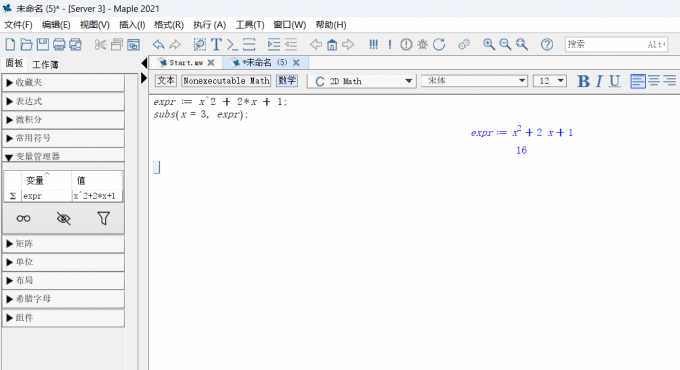Paste clipboard with paste icon
This screenshot has width=680, height=370.
pos(133,44)
